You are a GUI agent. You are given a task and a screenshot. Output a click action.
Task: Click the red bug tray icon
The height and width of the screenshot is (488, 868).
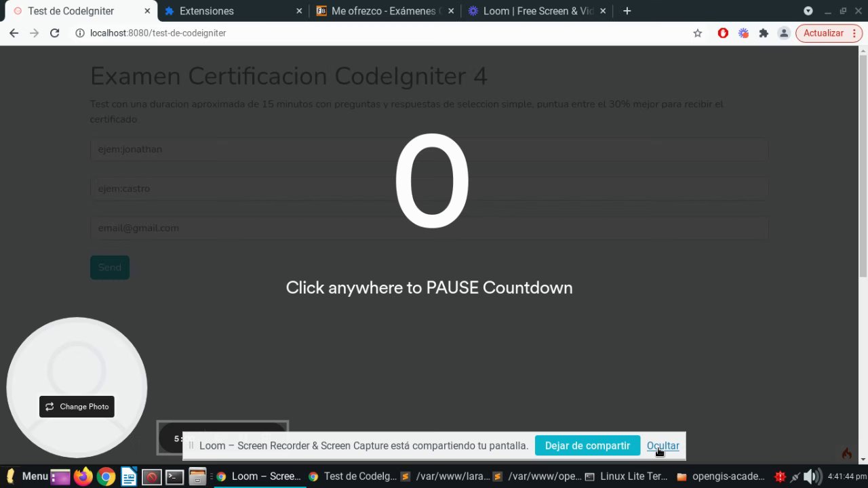point(781,476)
